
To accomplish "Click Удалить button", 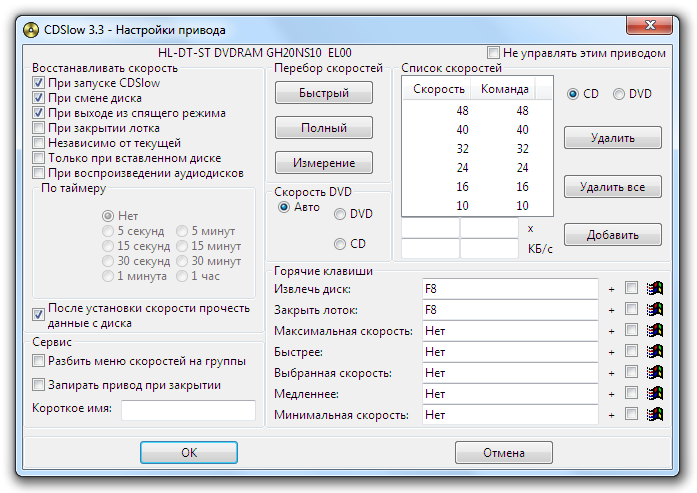I will pos(613,138).
